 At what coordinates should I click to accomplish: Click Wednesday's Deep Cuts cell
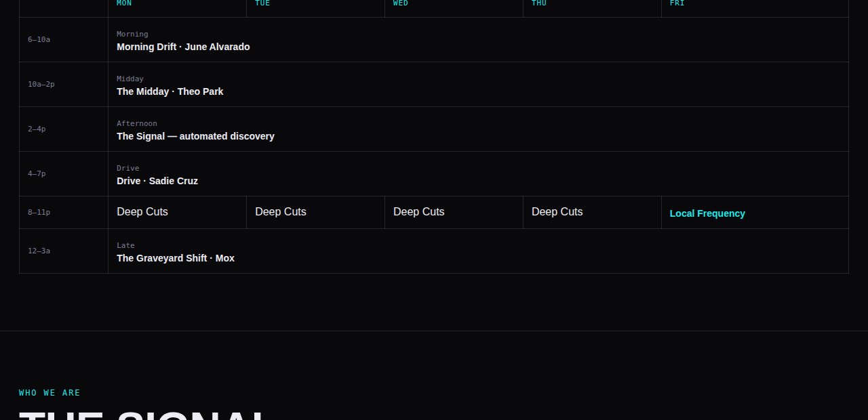(x=454, y=212)
